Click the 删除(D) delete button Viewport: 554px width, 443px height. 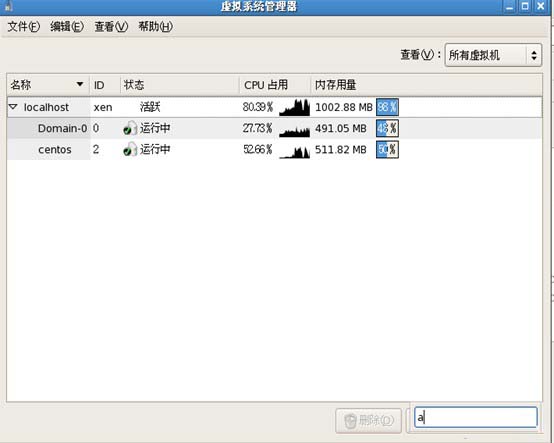[369, 420]
